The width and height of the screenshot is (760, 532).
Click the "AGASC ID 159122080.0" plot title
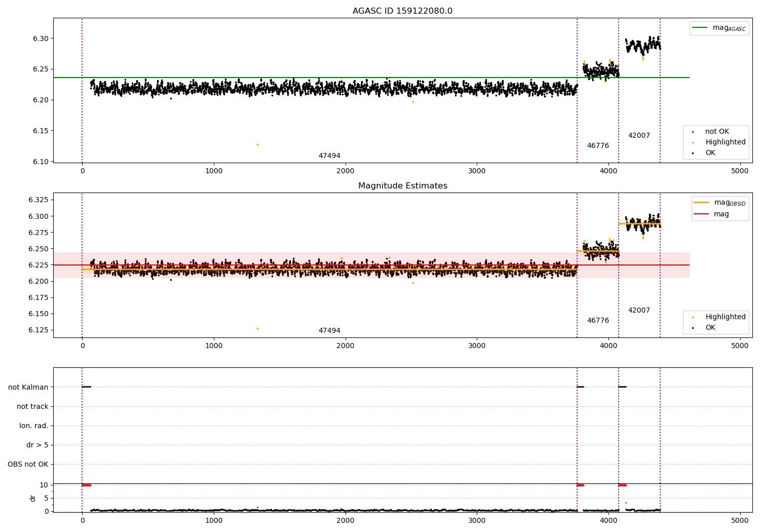point(402,11)
